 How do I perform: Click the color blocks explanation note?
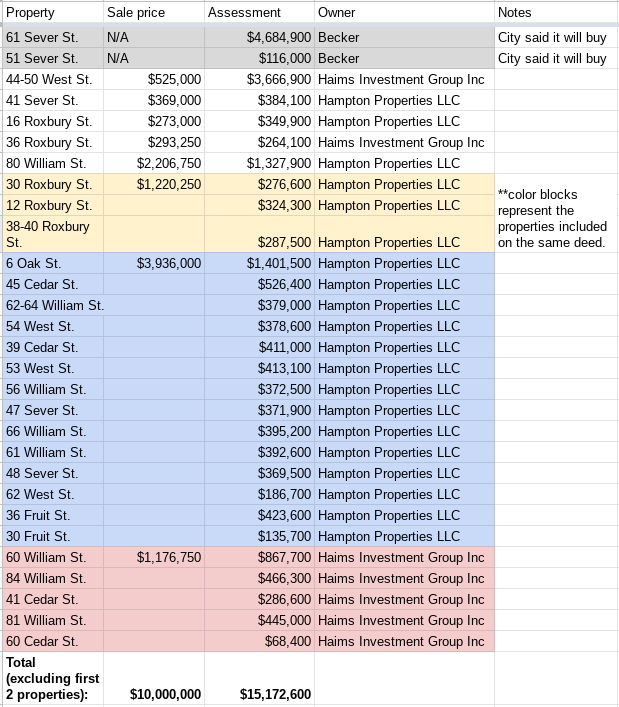click(552, 218)
